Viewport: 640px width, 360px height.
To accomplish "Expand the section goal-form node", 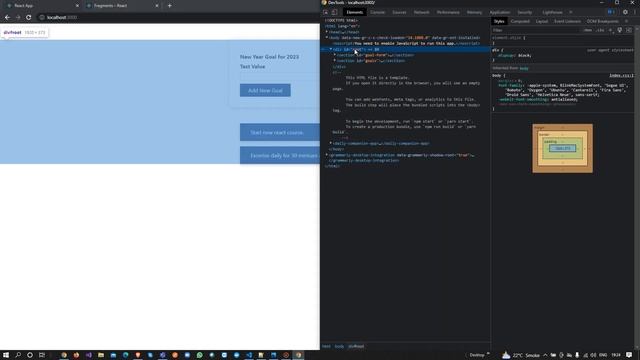I will 335,55.
